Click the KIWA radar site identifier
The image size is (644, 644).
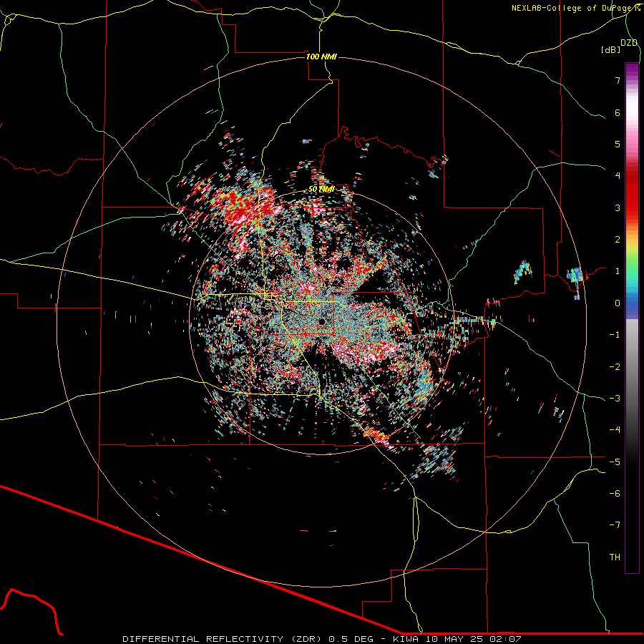(406, 639)
